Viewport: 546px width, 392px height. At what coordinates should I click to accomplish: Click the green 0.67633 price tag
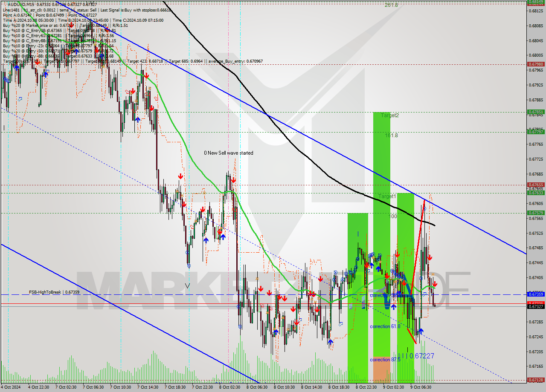536,193
